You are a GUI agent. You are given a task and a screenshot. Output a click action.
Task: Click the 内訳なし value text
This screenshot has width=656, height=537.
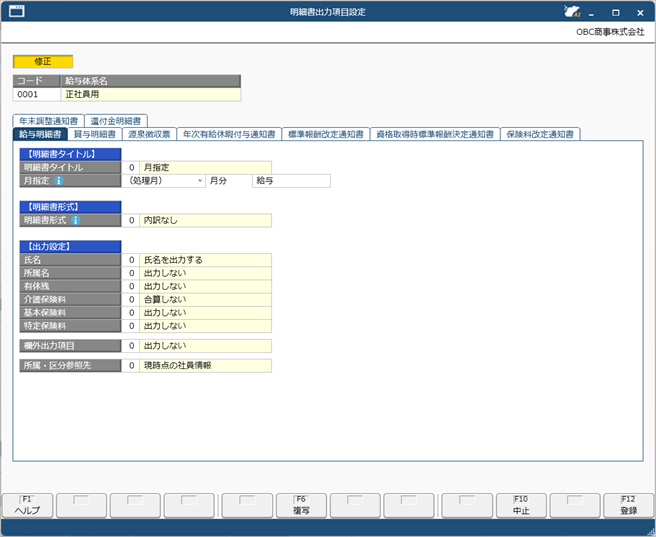pyautogui.click(x=161, y=220)
